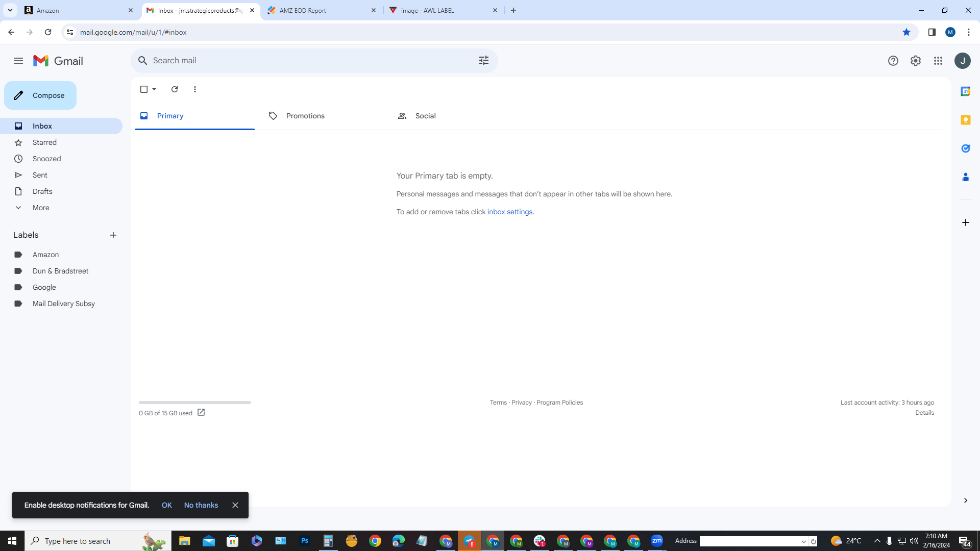Screen dimensions: 980x551
Task: Open Chrome three-dot menu
Action: click(969, 32)
